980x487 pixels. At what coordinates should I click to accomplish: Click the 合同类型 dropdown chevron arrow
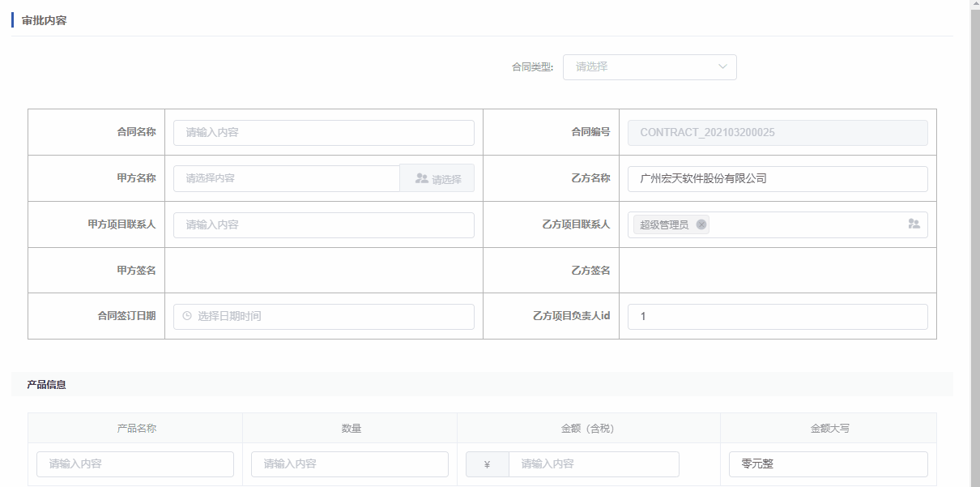[x=722, y=67]
